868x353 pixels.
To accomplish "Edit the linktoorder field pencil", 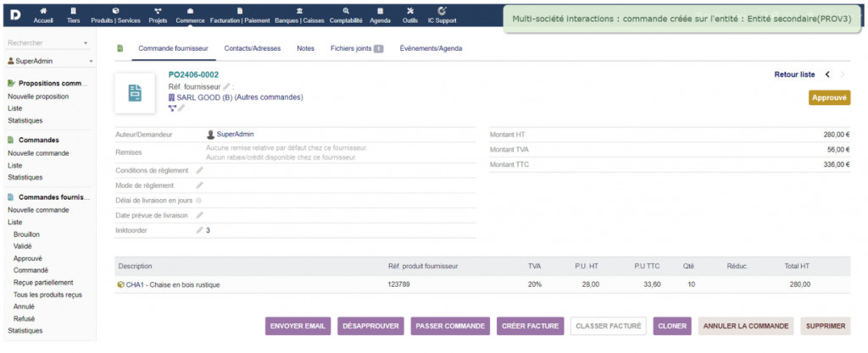I will (199, 230).
